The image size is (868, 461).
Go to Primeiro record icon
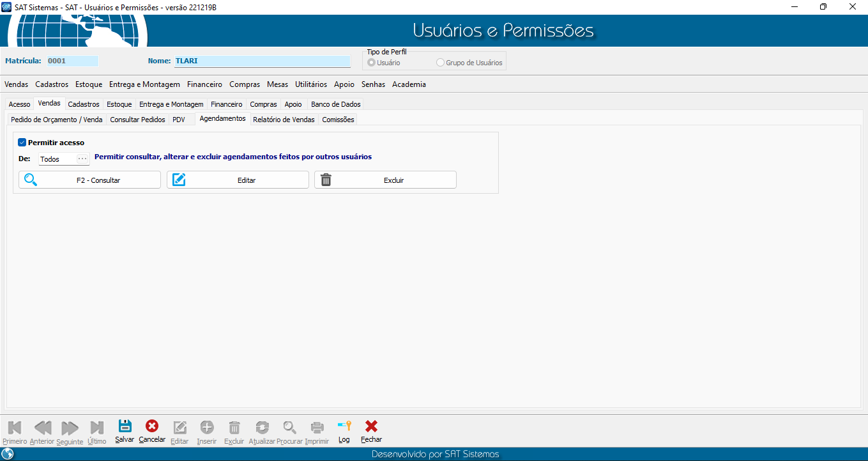[15, 428]
